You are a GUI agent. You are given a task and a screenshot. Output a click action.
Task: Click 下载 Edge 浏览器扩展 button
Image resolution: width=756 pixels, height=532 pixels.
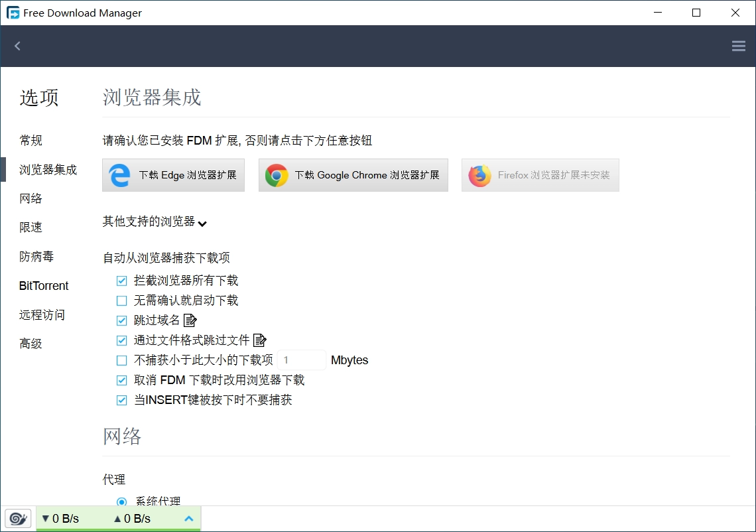pyautogui.click(x=173, y=176)
